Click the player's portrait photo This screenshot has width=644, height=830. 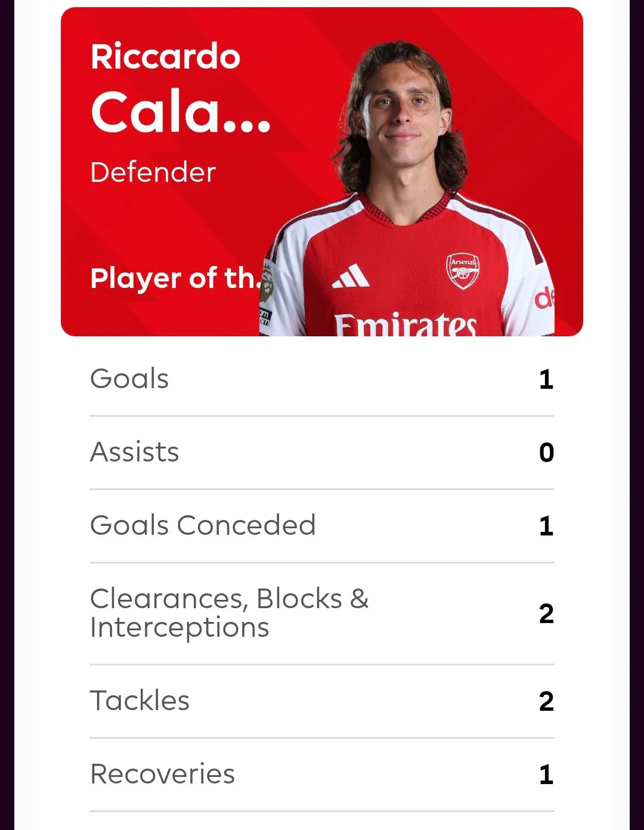(x=408, y=188)
